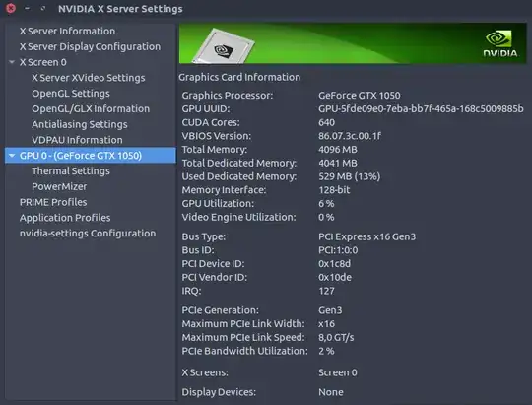Click the Graphics Processor: label
Screen dimensions: 532x405
coord(227,96)
